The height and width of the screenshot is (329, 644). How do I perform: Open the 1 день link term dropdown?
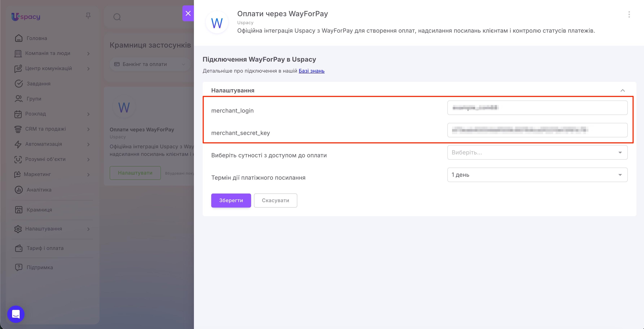(x=537, y=175)
